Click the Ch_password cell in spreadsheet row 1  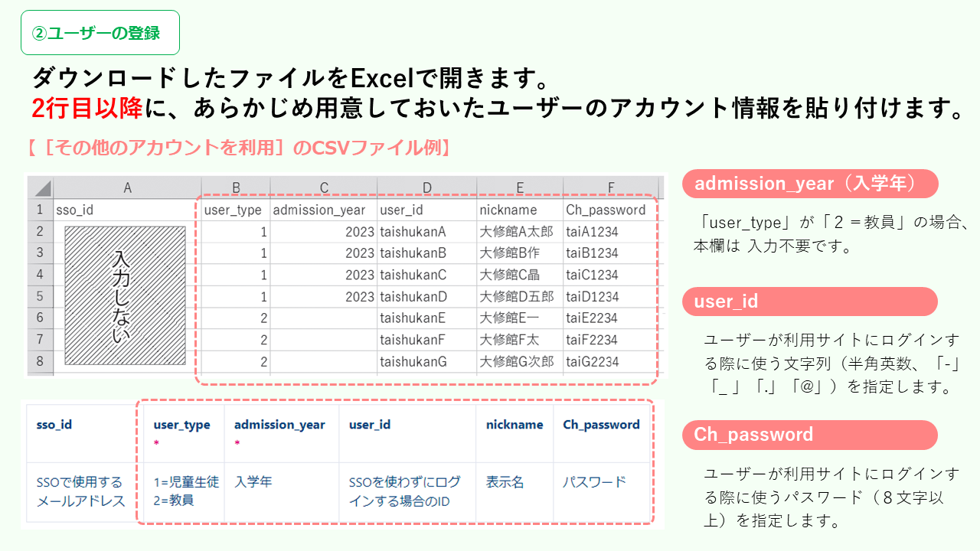(x=610, y=210)
